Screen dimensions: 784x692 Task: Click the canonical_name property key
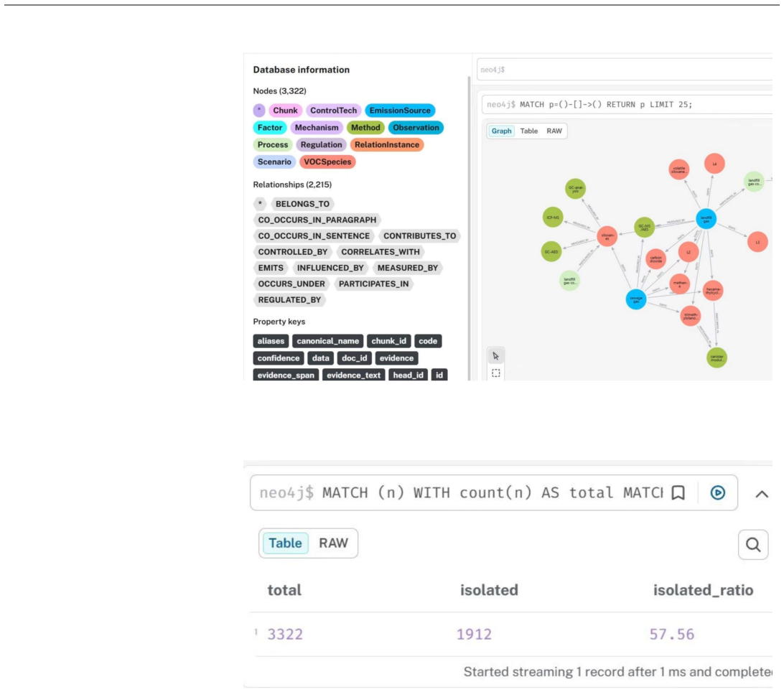328,341
